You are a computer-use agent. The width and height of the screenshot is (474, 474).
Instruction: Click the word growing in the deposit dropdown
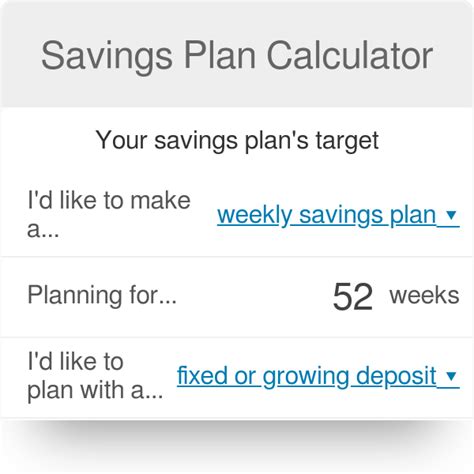pos(306,377)
